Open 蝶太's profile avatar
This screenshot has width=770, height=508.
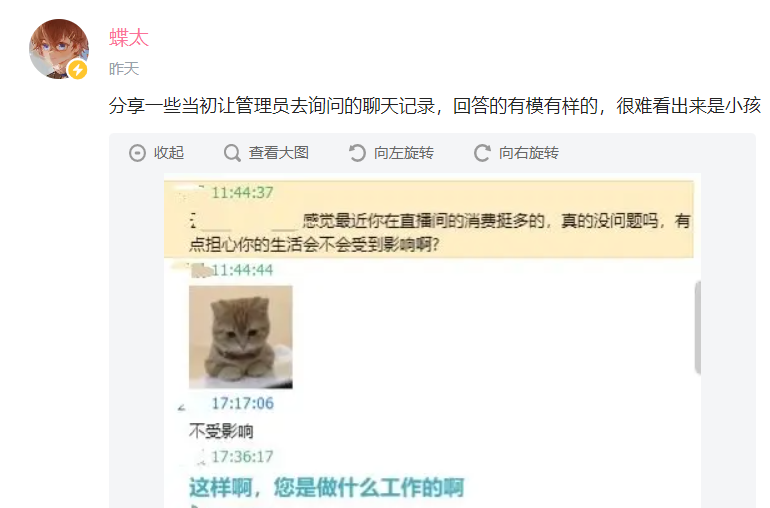59,49
